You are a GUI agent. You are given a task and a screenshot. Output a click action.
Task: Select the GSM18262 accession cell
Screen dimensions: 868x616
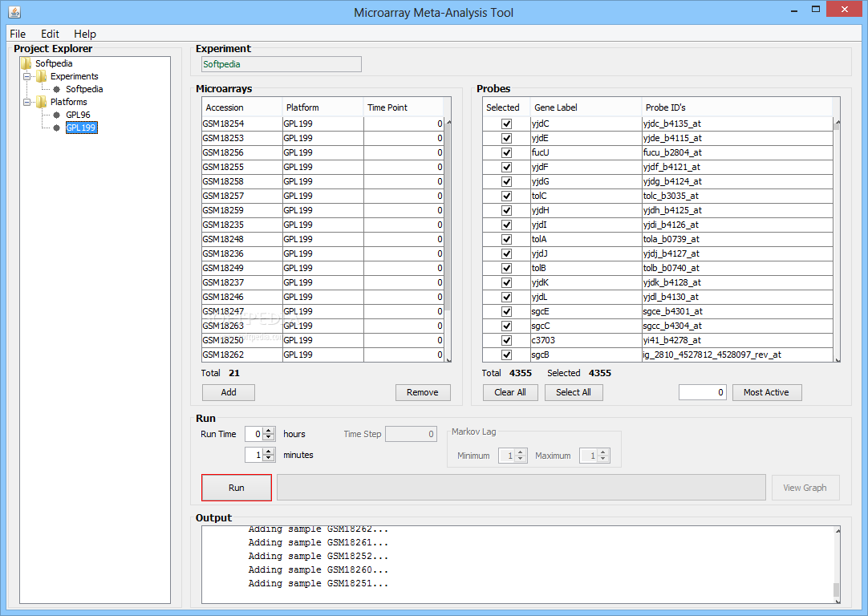tap(242, 355)
